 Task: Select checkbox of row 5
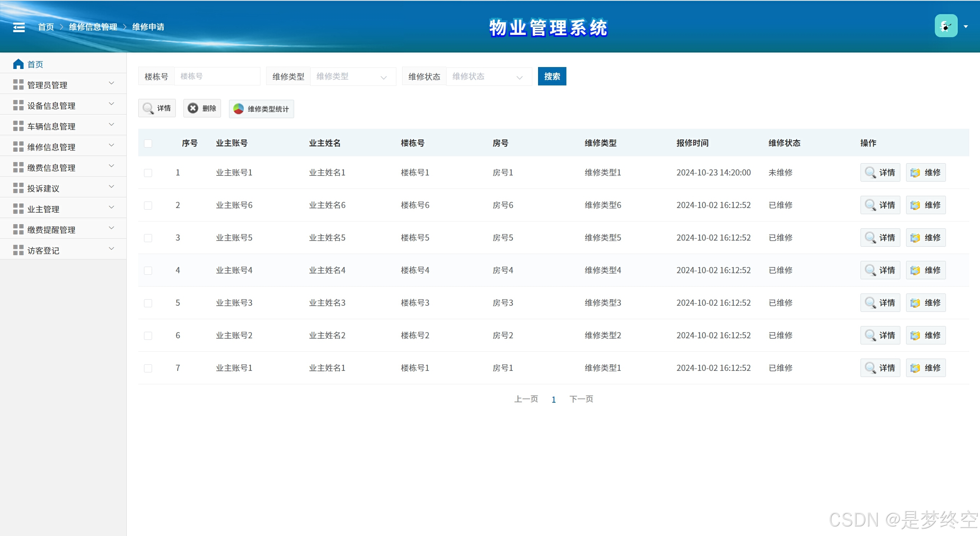pyautogui.click(x=148, y=303)
